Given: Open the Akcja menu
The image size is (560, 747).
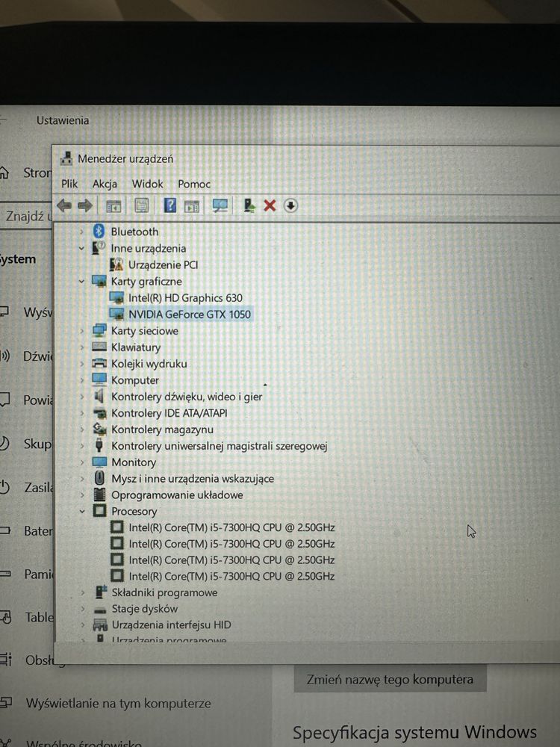Looking at the screenshot, I should 105,184.
